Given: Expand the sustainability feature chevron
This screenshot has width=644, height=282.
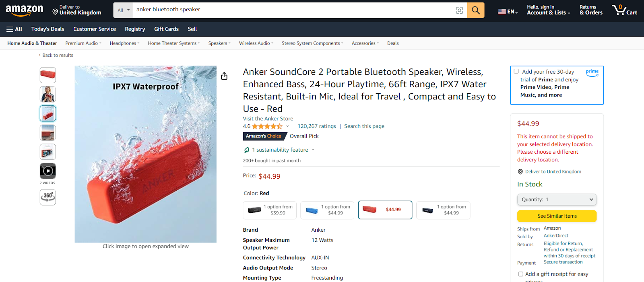Looking at the screenshot, I should click(x=313, y=150).
